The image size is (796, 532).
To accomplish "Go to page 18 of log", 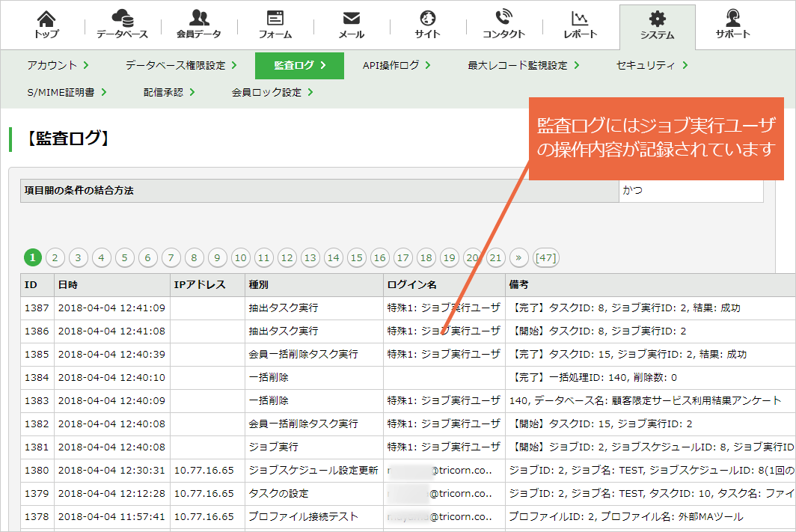I will (426, 258).
